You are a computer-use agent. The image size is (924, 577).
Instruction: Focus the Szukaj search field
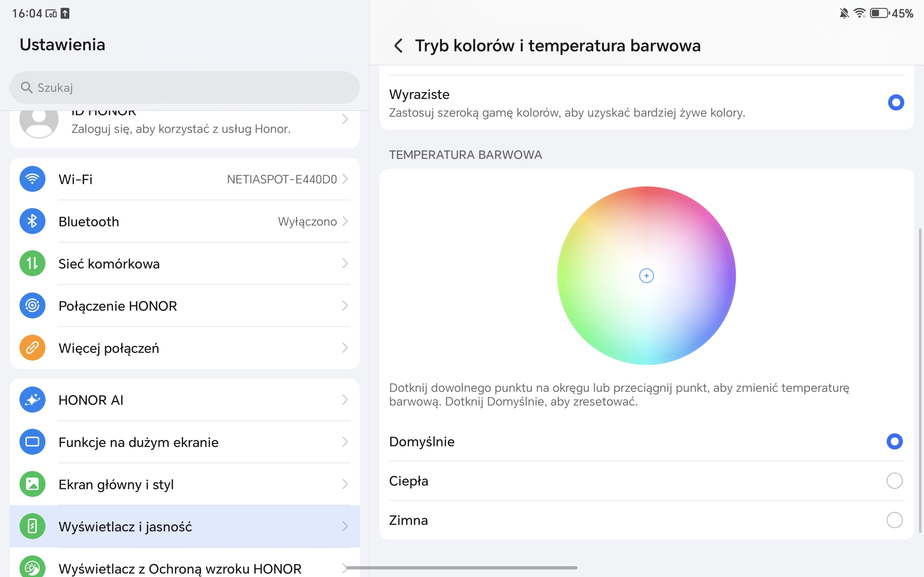pyautogui.click(x=184, y=88)
